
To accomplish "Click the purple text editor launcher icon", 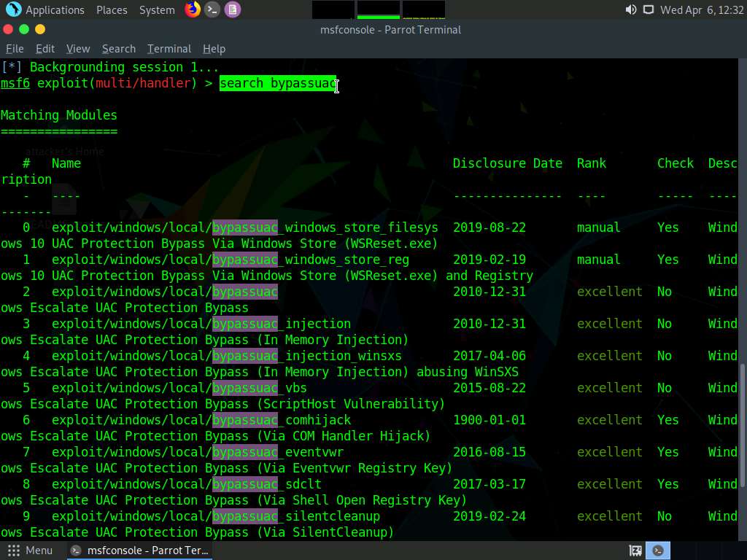I will tap(232, 9).
